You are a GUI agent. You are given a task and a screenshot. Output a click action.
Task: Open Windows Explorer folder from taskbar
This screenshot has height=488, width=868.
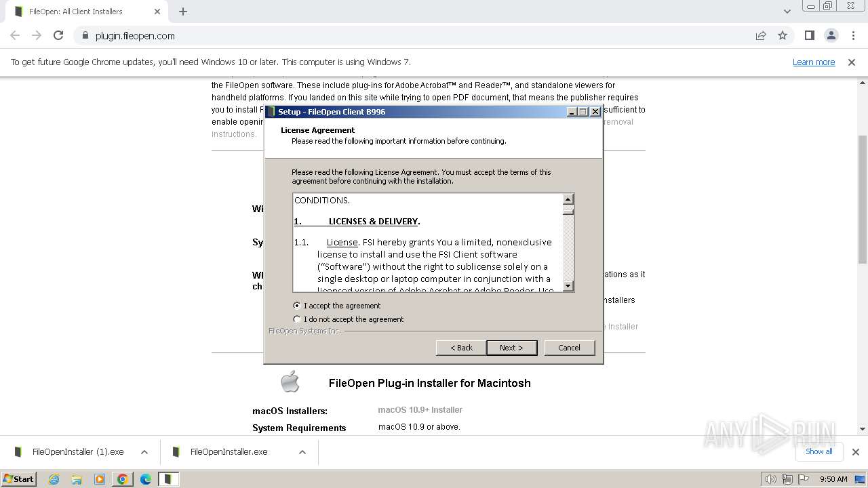pos(77,479)
